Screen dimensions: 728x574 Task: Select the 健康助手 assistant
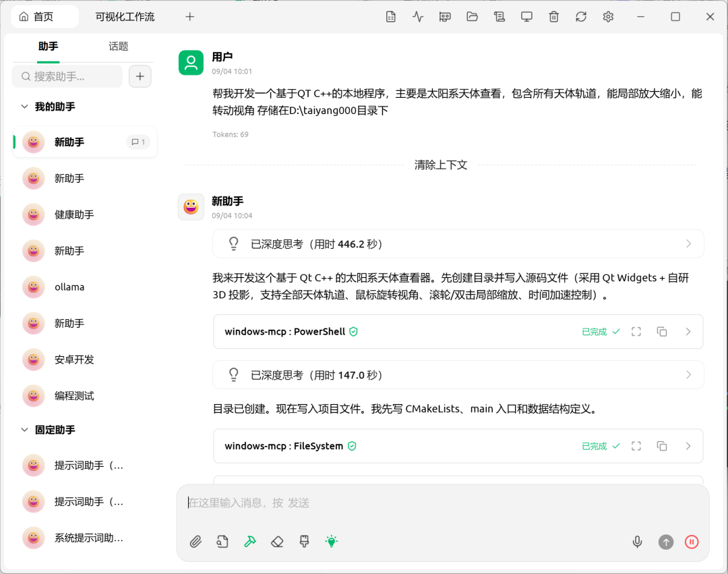coord(85,214)
